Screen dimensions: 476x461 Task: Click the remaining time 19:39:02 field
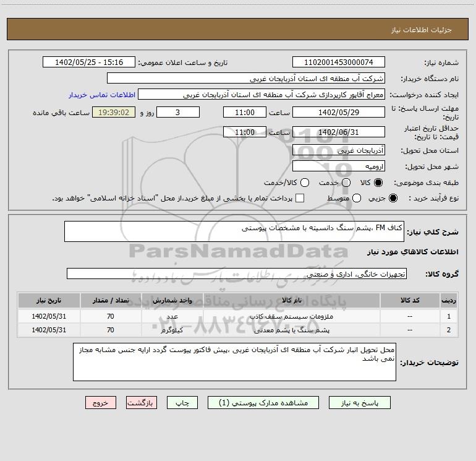pos(114,112)
